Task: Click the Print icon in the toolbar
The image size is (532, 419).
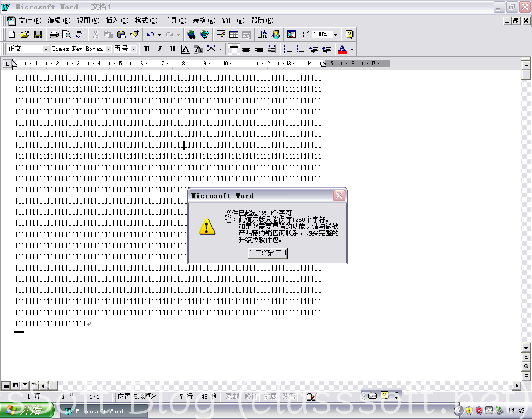Action: pyautogui.click(x=54, y=35)
